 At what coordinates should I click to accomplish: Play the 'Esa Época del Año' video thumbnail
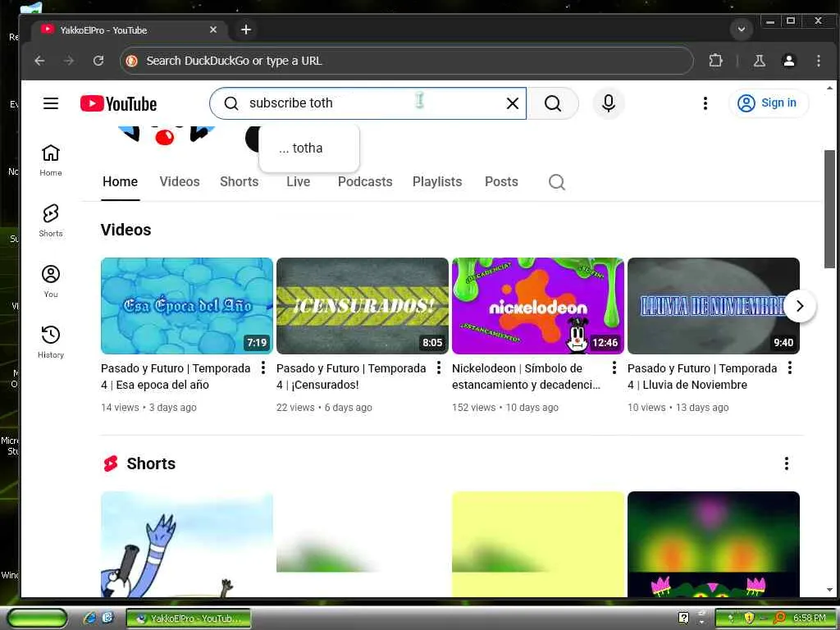pos(187,306)
